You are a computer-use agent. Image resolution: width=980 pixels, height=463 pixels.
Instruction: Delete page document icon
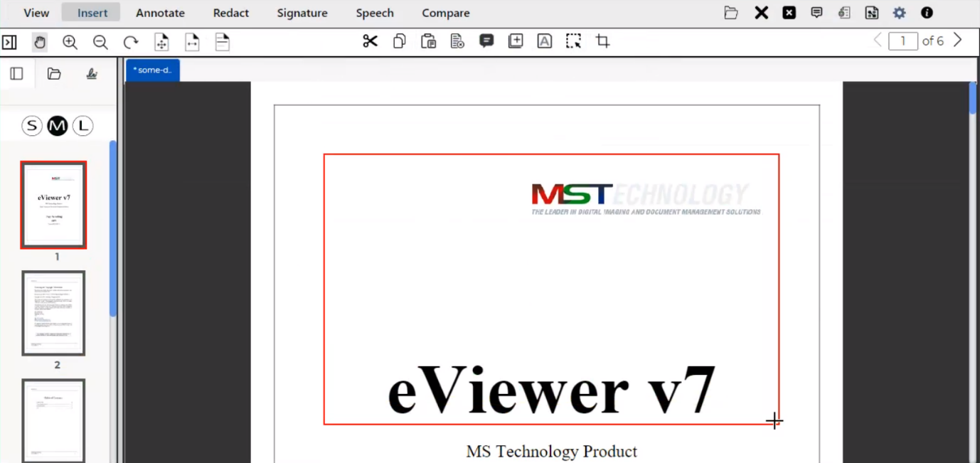[457, 41]
